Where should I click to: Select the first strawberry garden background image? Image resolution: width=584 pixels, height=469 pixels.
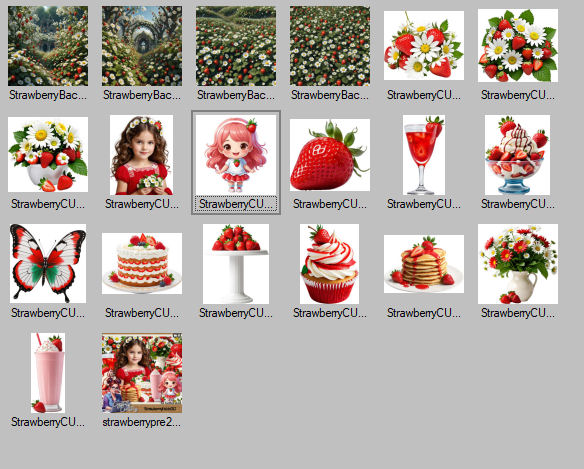coord(48,46)
